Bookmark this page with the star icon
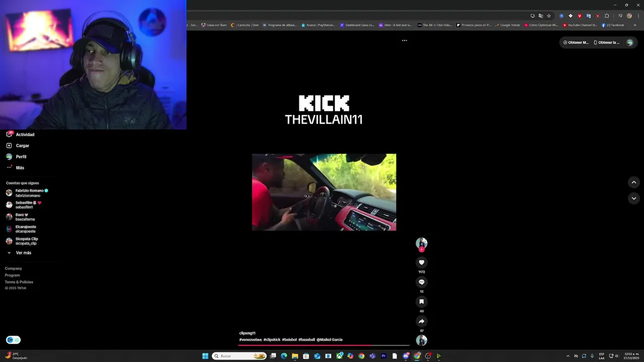This screenshot has width=644, height=362. 549,16
